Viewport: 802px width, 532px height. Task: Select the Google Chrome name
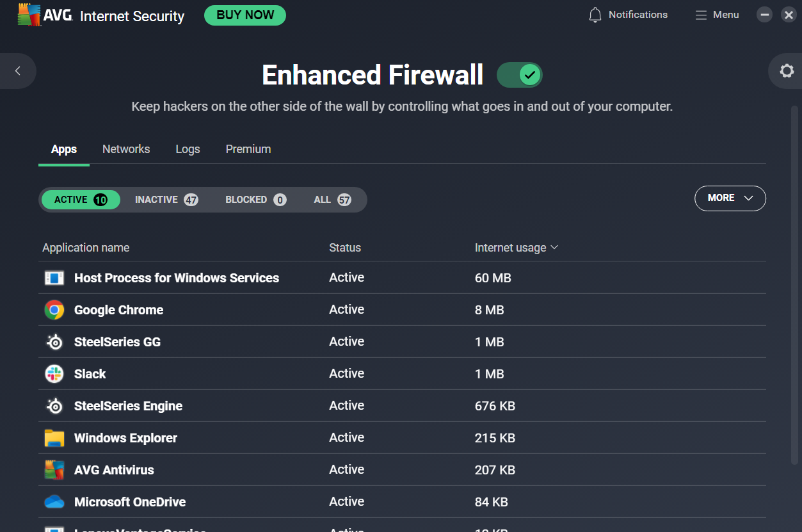(118, 310)
